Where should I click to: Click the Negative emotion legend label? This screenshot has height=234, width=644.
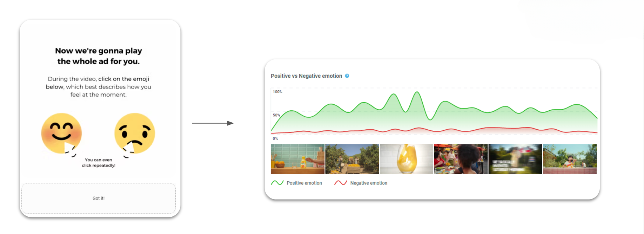[369, 183]
